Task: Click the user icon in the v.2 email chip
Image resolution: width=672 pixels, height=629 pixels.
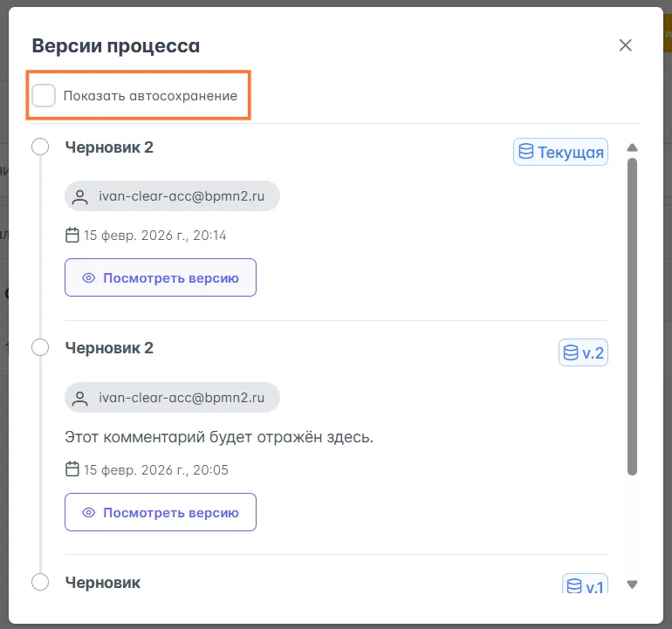Action: click(80, 399)
